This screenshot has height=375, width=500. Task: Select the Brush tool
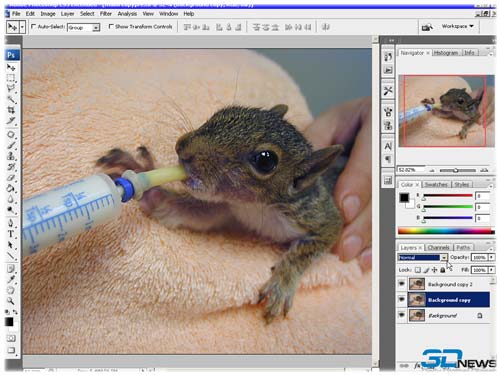11,146
